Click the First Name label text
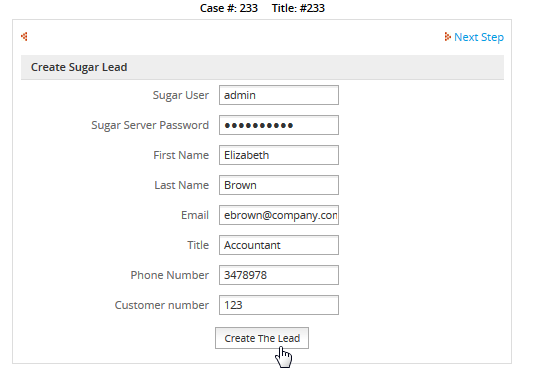The image size is (537, 373). pos(181,155)
